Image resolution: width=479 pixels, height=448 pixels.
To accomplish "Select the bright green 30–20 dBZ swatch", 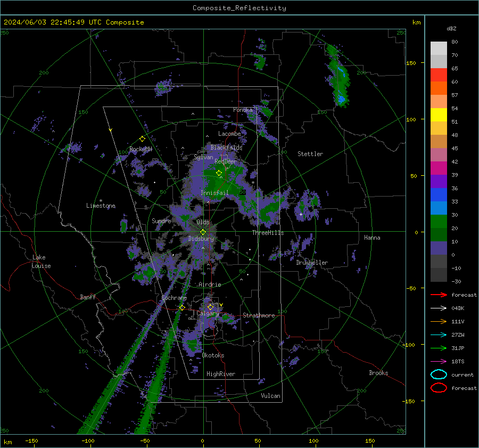I will [439, 221].
